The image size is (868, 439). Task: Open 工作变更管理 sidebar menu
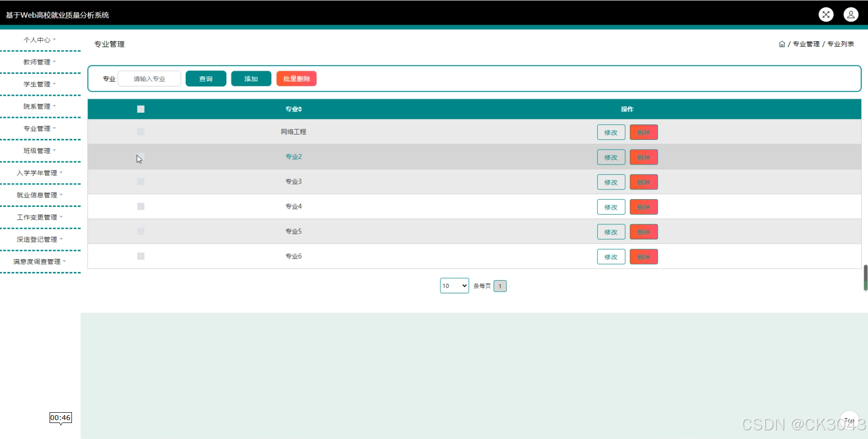coord(40,217)
